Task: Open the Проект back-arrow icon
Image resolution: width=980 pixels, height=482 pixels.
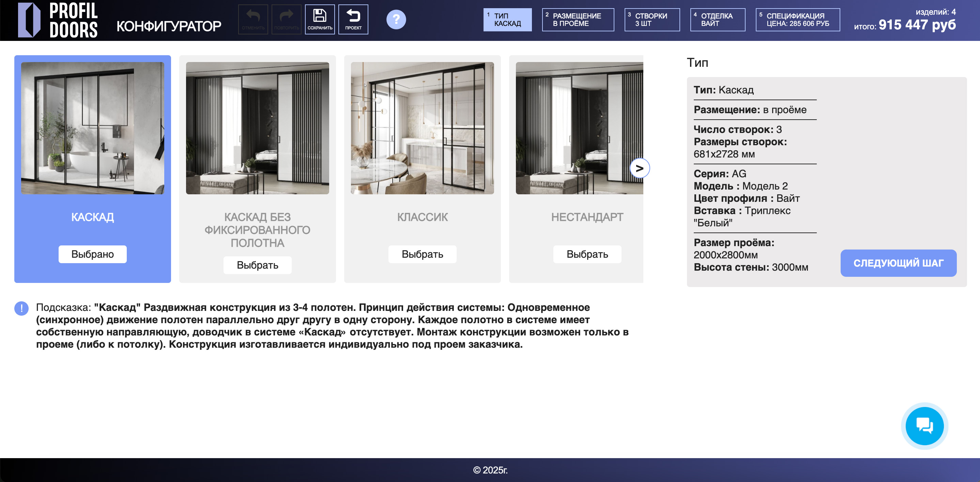Action: (353, 19)
